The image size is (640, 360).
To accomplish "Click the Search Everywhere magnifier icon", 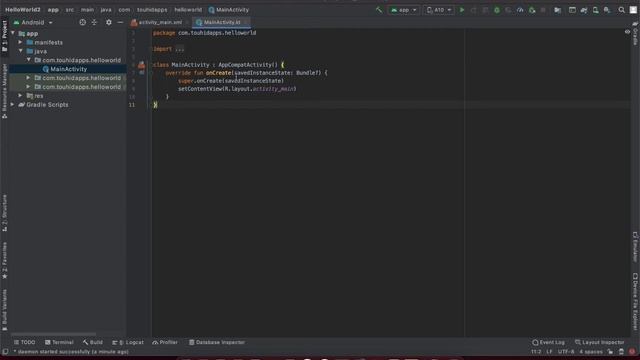I will [x=621, y=10].
